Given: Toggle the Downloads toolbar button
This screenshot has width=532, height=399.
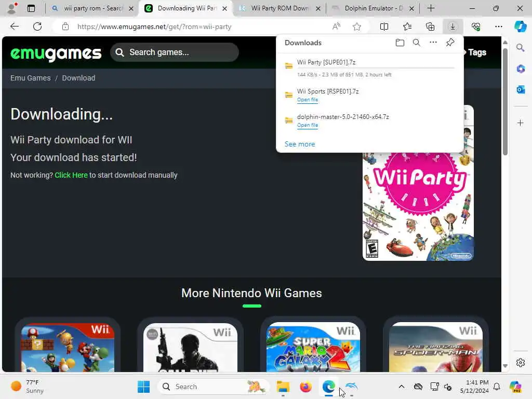Looking at the screenshot, I should [x=453, y=26].
